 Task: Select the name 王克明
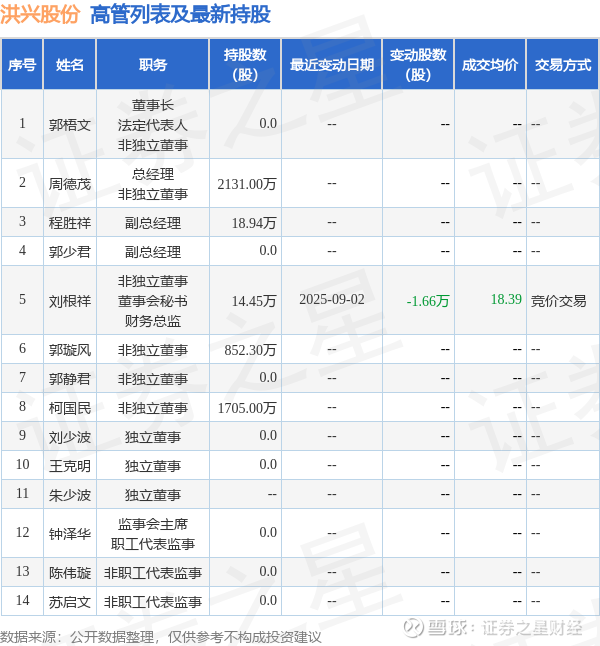click(70, 466)
